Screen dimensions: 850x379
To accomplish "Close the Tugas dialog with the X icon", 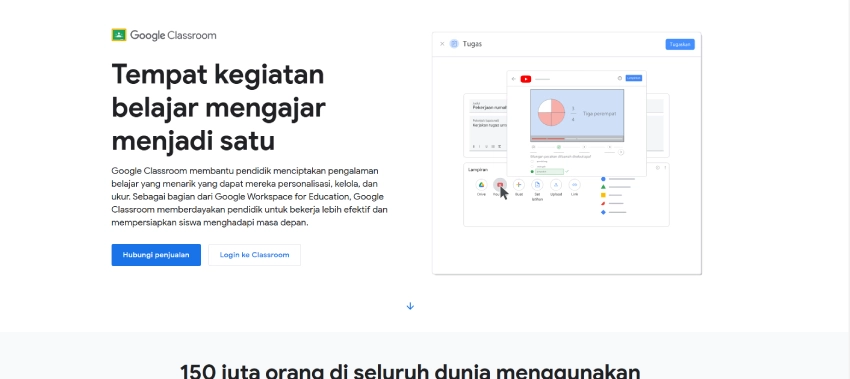I will (x=442, y=44).
